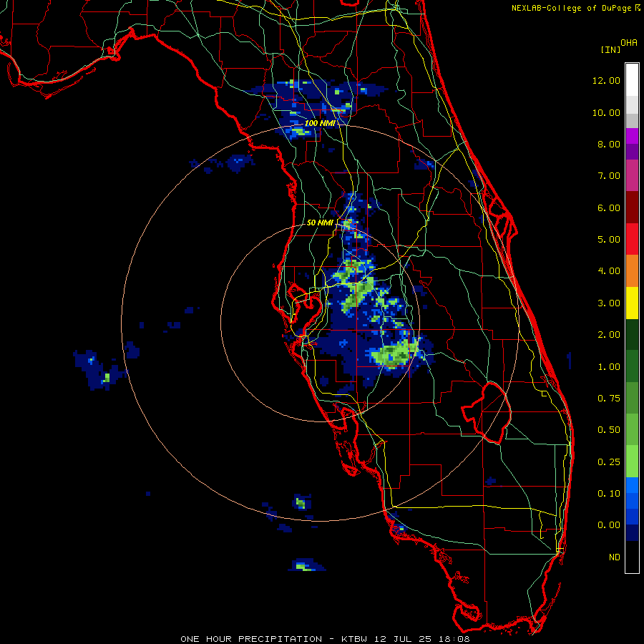The image size is (644, 644).
Task: Click the 0.25 scale value
Action: tap(609, 462)
